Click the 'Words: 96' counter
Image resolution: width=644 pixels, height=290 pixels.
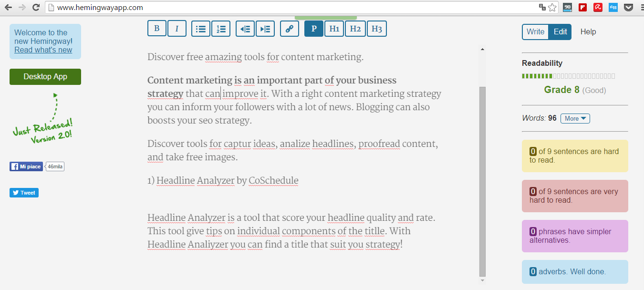(x=539, y=118)
